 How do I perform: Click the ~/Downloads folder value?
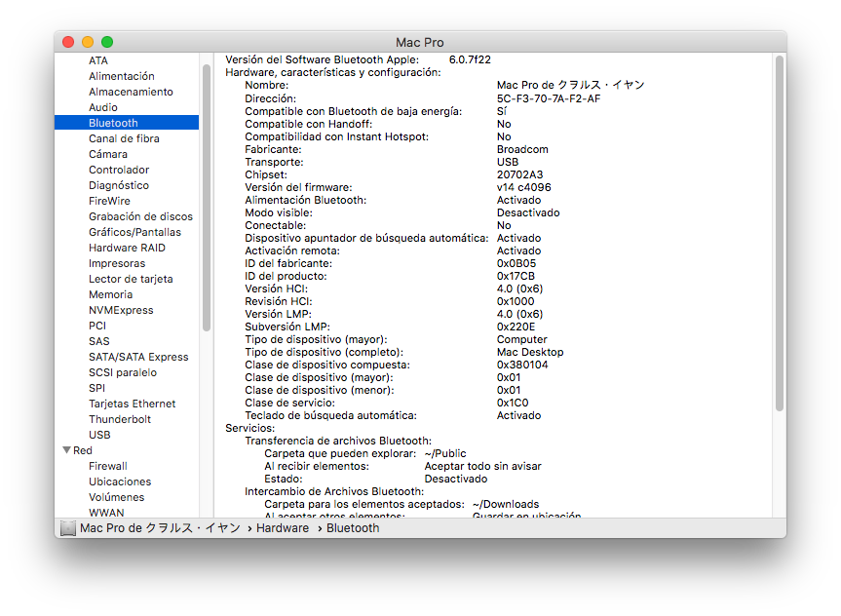coord(506,504)
